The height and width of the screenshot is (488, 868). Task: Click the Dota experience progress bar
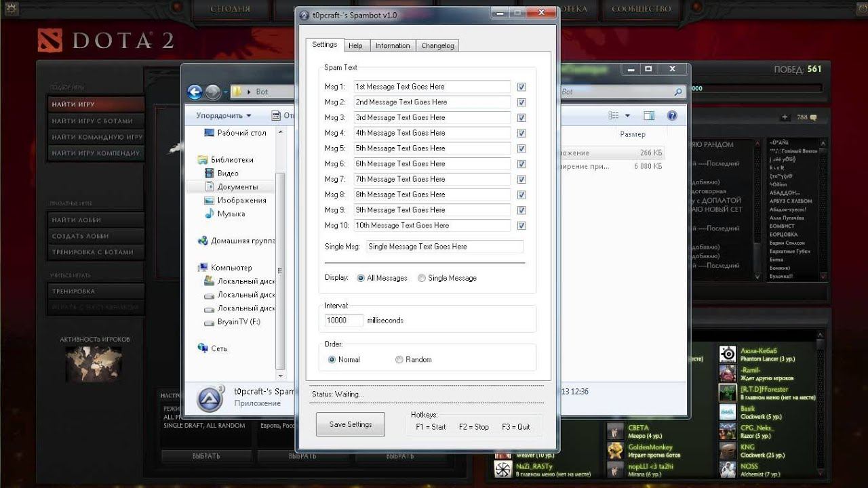point(758,88)
